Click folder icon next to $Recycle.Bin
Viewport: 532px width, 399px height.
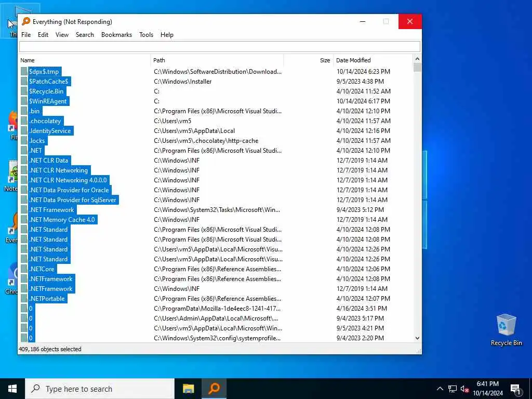click(x=24, y=91)
